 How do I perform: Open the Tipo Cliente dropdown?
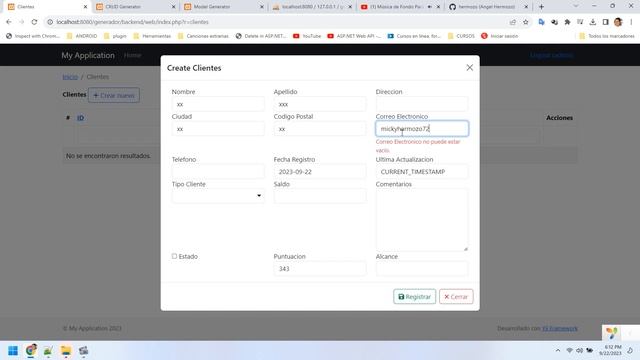tap(218, 196)
